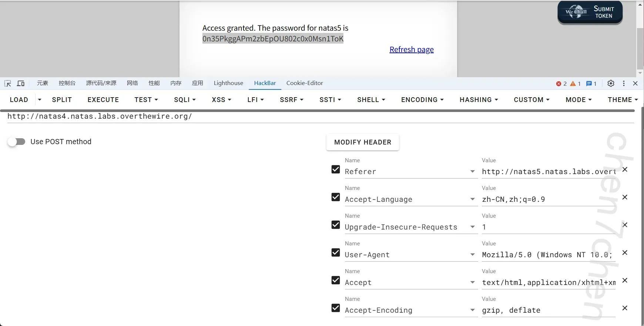The height and width of the screenshot is (326, 644).
Task: Click the natas4 URL input field
Action: click(222, 116)
